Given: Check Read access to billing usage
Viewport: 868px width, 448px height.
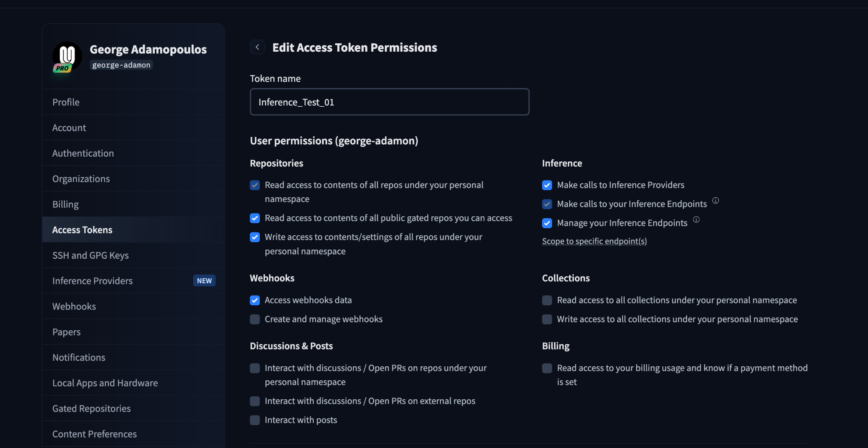Looking at the screenshot, I should [x=547, y=368].
